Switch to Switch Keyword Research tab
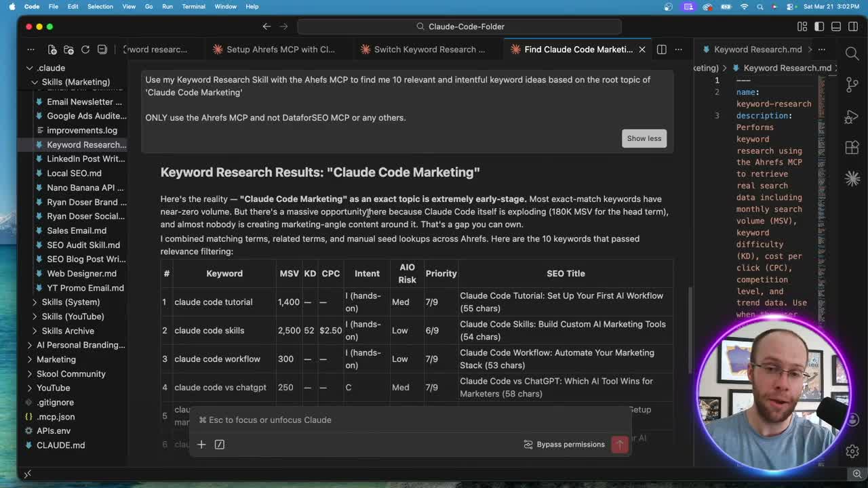The width and height of the screenshot is (868, 488). (429, 49)
